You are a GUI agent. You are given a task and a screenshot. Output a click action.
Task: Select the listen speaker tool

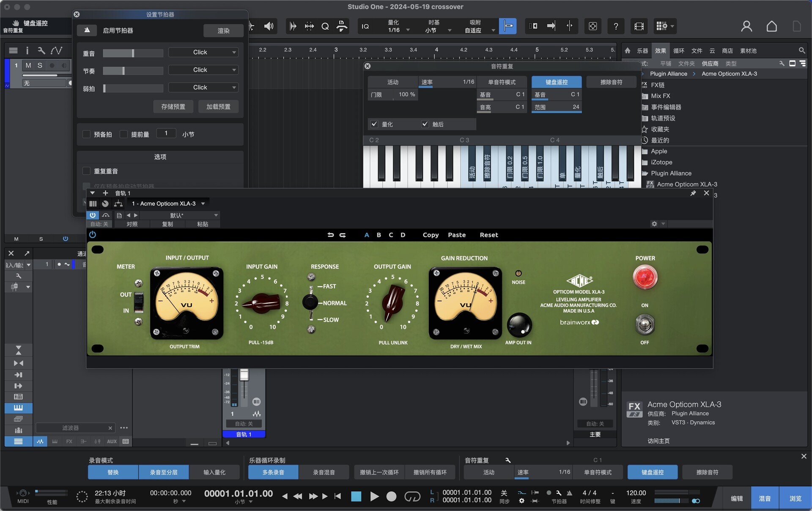click(269, 26)
